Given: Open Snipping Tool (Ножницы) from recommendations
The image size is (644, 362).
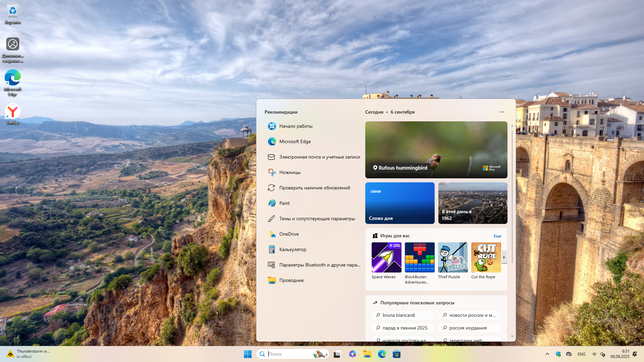Looking at the screenshot, I should [x=290, y=172].
